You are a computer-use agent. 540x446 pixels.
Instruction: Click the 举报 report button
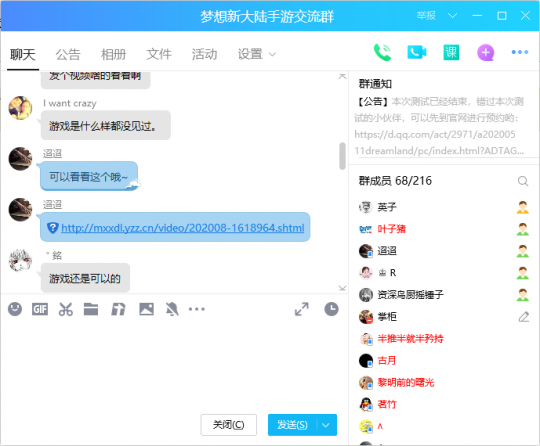426,15
